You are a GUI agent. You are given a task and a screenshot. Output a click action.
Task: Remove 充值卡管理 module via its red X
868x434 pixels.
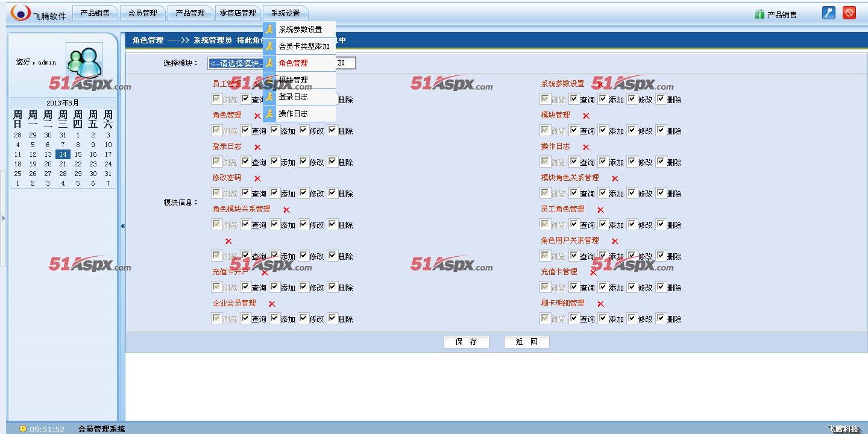click(593, 272)
